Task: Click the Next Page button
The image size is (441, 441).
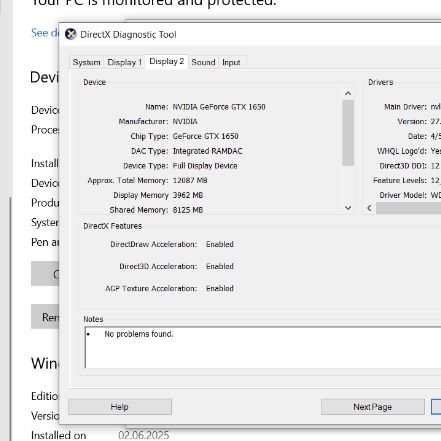Action: [373, 407]
